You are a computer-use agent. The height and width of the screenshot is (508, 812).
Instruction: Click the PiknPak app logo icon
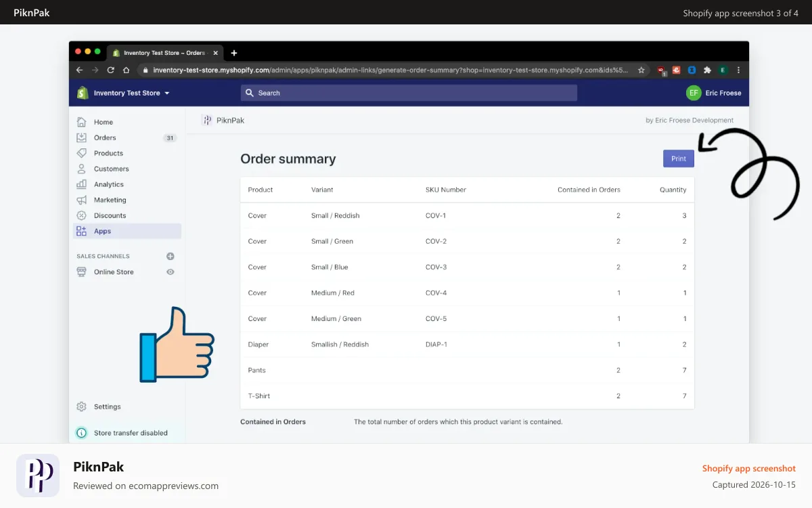(207, 120)
